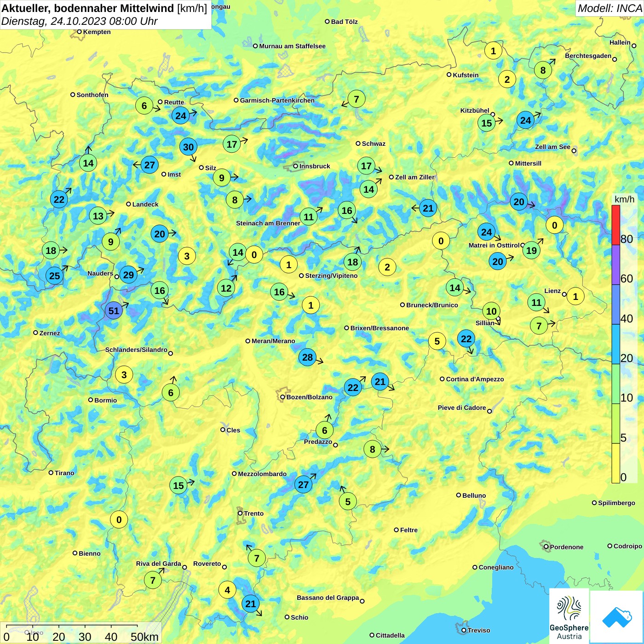Click the 'km/h' legend unit label

(624, 199)
